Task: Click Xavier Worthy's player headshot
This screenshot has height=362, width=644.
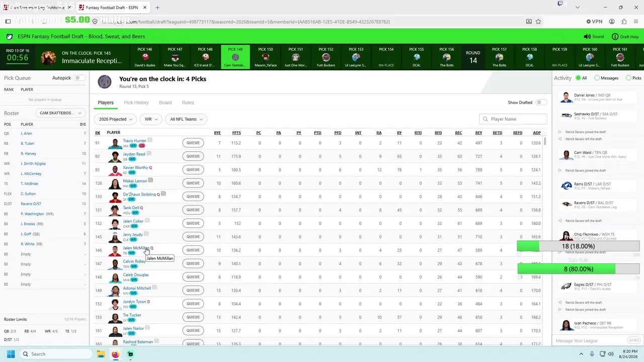Action: point(115,170)
